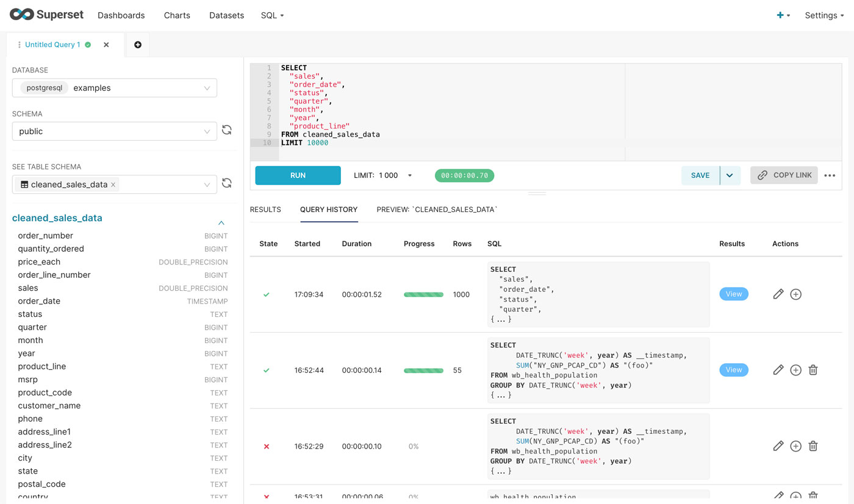View results of the 16:52:44 query
The image size is (854, 504).
pyautogui.click(x=733, y=370)
